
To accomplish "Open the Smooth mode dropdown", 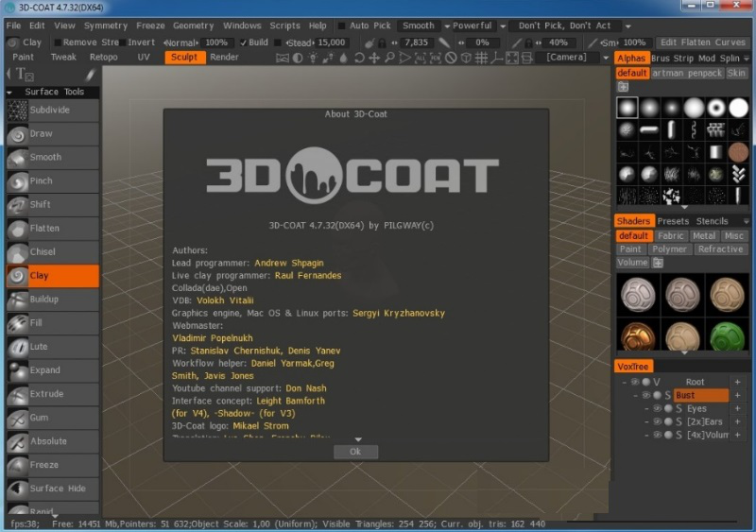I will click(447, 26).
